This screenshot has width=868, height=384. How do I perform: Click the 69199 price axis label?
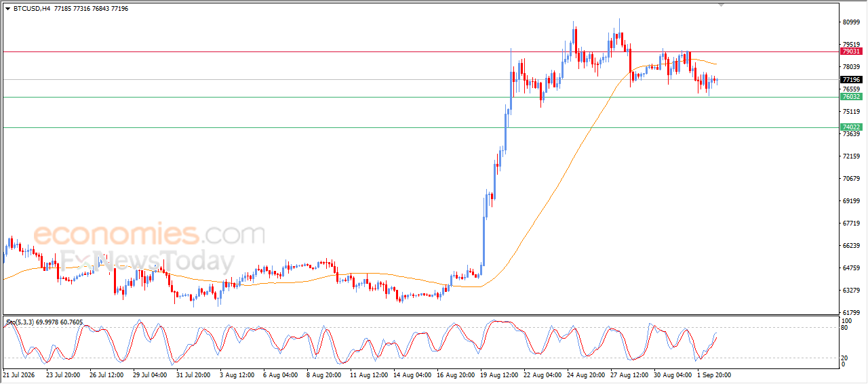tap(851, 201)
